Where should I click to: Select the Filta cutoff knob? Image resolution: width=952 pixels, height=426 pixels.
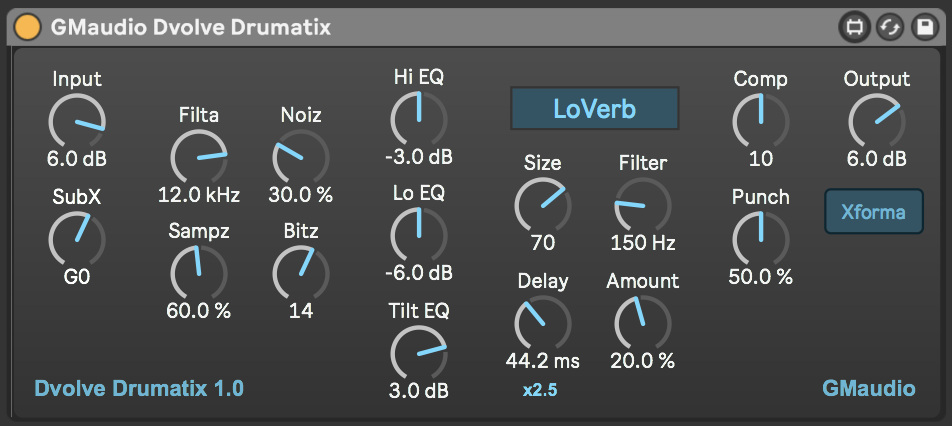point(198,157)
